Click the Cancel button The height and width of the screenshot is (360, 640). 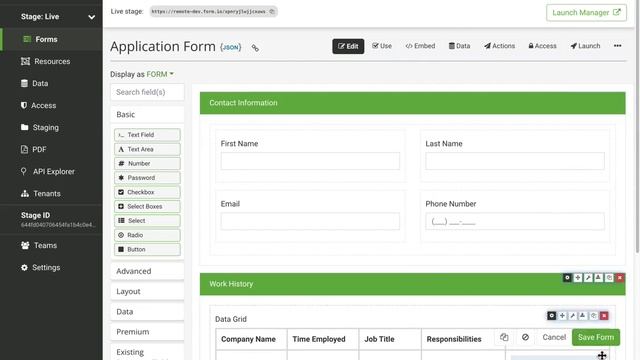[554, 337]
